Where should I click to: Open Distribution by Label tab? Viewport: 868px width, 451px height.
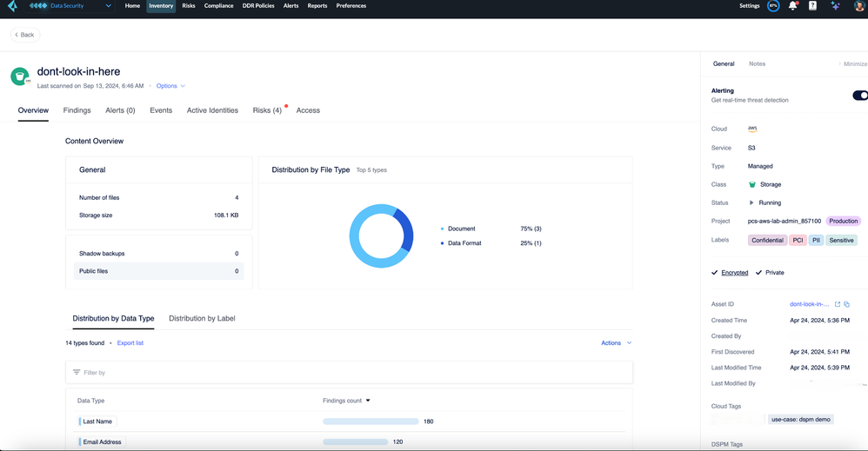click(x=202, y=319)
